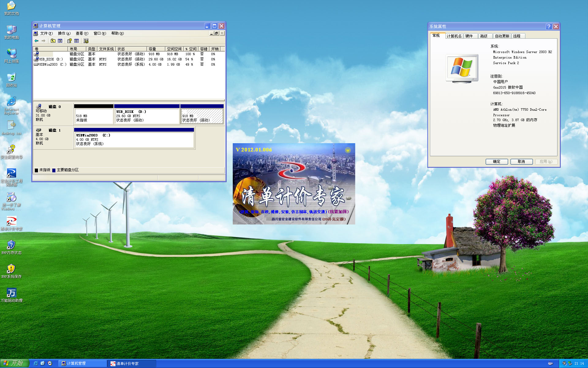Restore the inner MDI window button
The width and height of the screenshot is (588, 368).
(x=217, y=33)
